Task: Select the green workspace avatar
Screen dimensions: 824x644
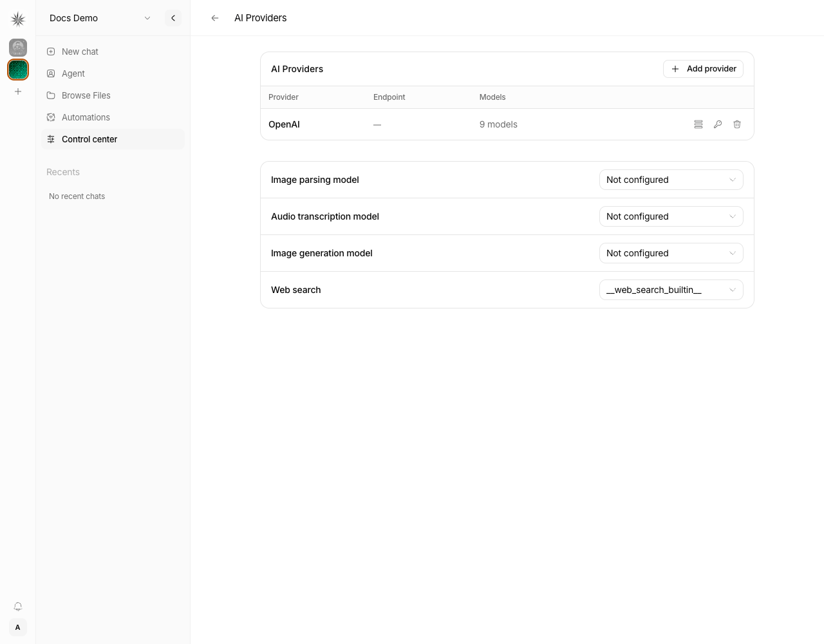Action: coord(18,70)
